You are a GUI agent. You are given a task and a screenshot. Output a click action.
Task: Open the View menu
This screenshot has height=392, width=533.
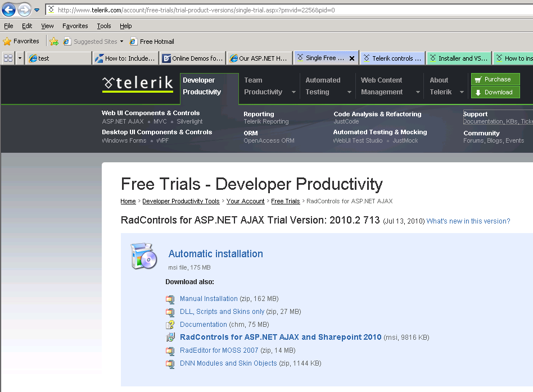pyautogui.click(x=47, y=26)
